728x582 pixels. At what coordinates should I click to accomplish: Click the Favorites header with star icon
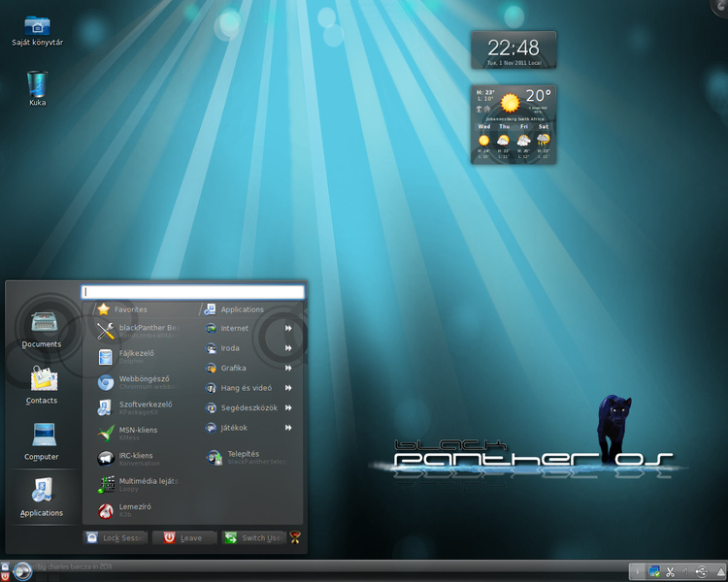click(122, 309)
